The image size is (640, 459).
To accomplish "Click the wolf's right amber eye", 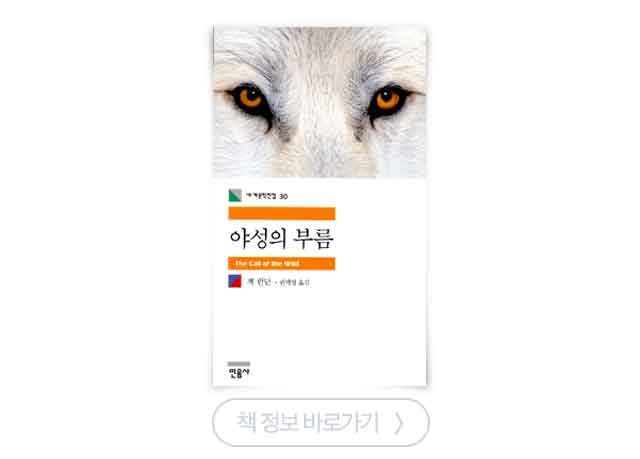I will pos(387,99).
